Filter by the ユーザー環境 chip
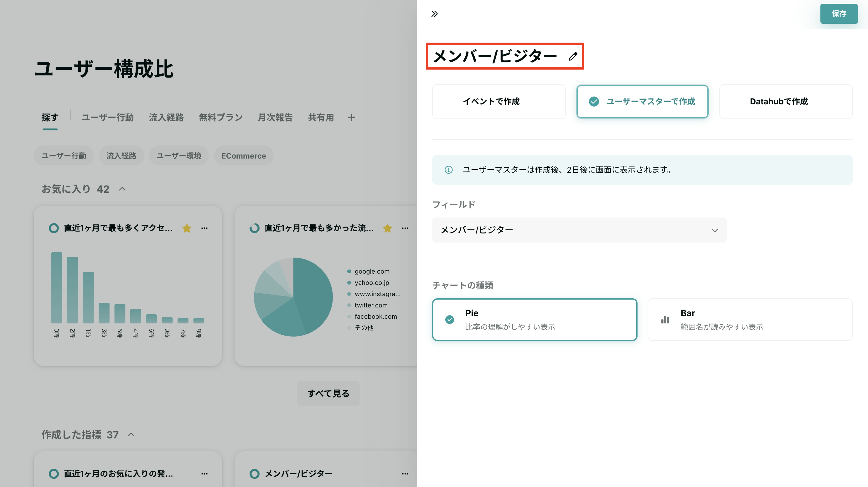This screenshot has height=487, width=868. [179, 156]
